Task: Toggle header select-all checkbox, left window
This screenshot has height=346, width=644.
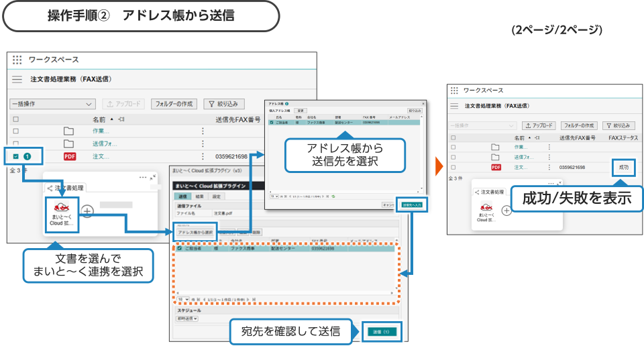Action: pos(16,119)
